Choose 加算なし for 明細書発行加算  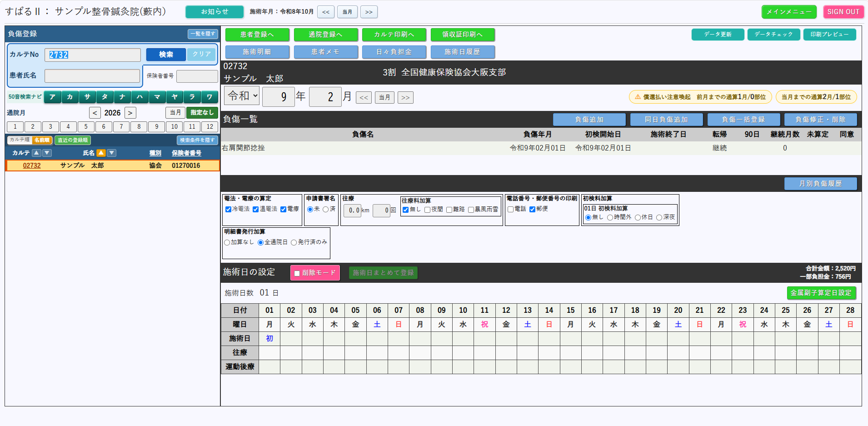pyautogui.click(x=227, y=243)
